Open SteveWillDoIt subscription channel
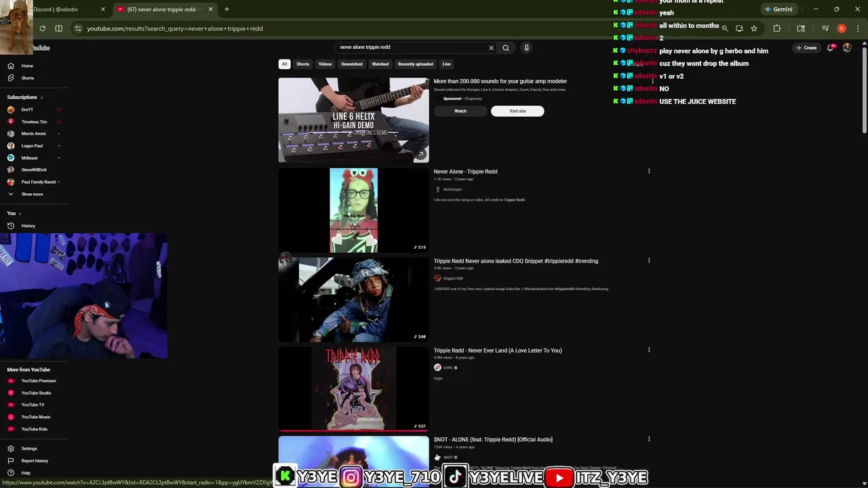Screen dimensions: 868x488 pyautogui.click(x=34, y=170)
